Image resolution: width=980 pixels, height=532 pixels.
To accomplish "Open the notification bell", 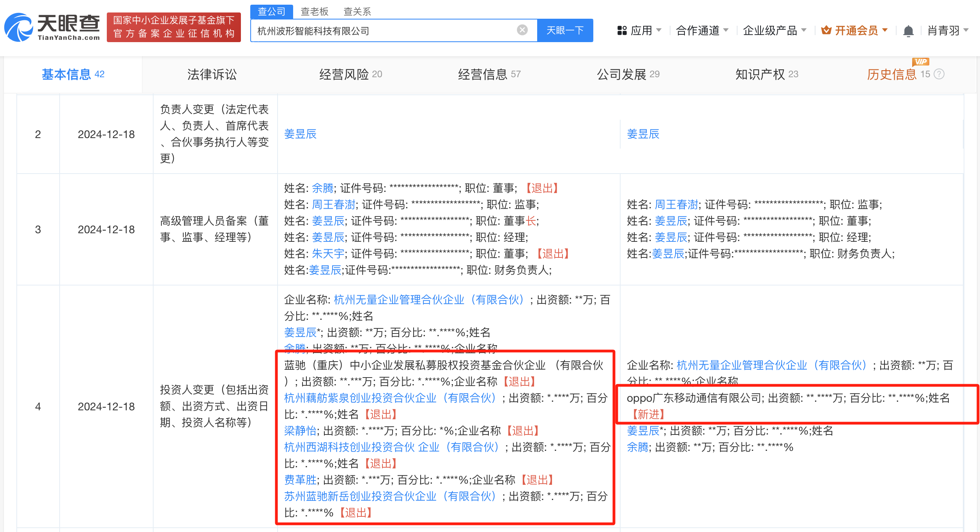I will [x=908, y=31].
